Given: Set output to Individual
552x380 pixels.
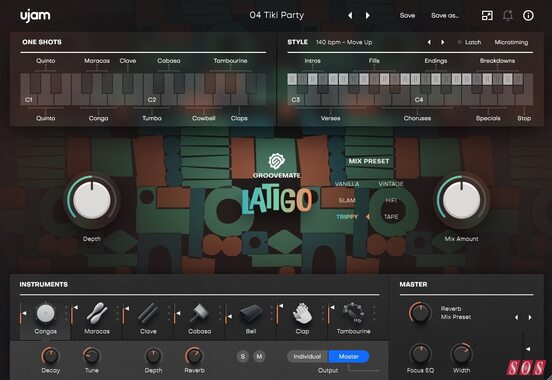Looking at the screenshot, I should [x=307, y=356].
